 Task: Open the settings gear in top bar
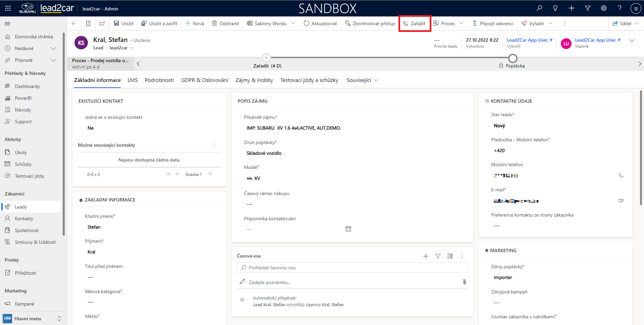coord(603,8)
